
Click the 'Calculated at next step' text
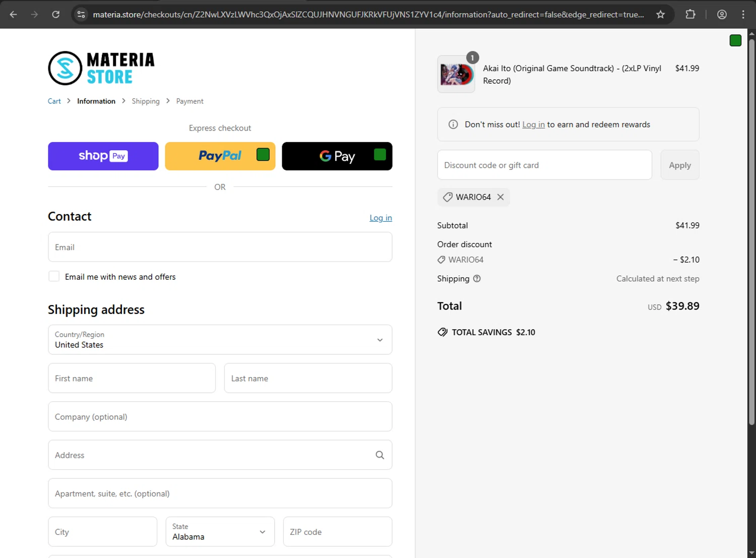[x=658, y=279]
